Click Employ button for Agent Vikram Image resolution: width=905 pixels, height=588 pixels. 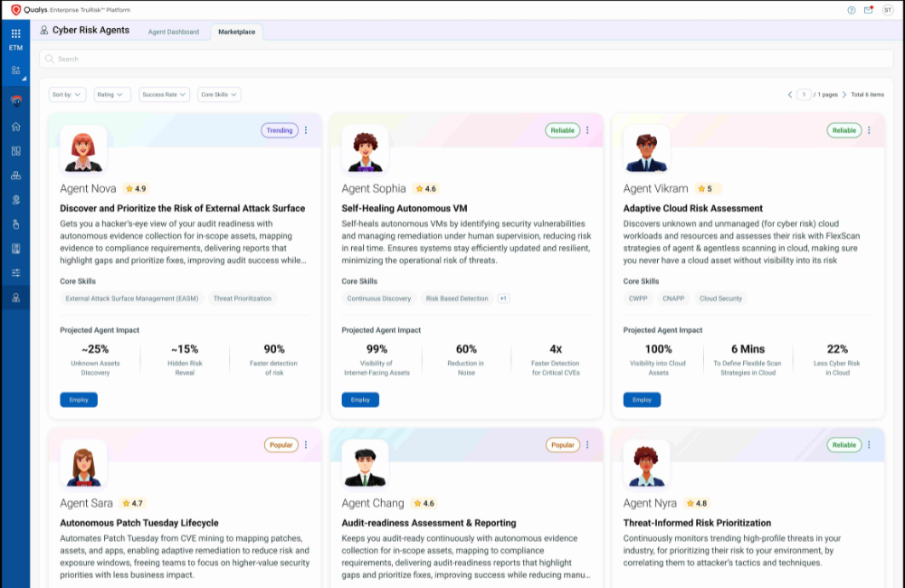[x=642, y=400]
